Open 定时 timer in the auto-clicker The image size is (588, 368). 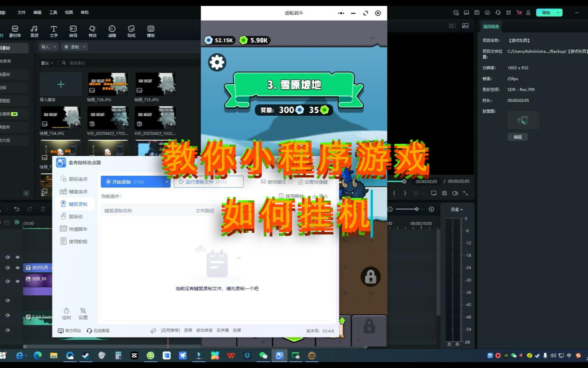66,314
